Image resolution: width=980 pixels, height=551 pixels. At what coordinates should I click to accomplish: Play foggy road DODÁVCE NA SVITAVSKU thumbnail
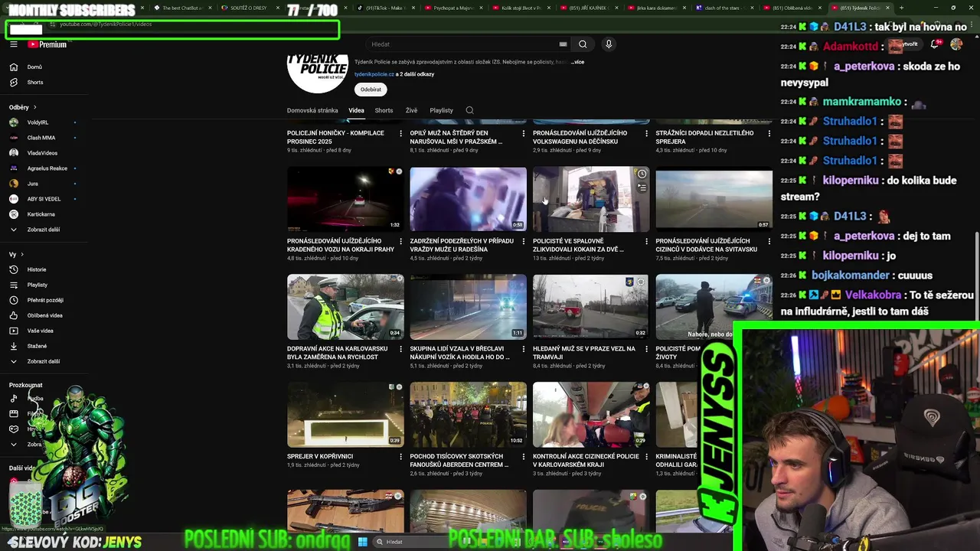(x=714, y=199)
